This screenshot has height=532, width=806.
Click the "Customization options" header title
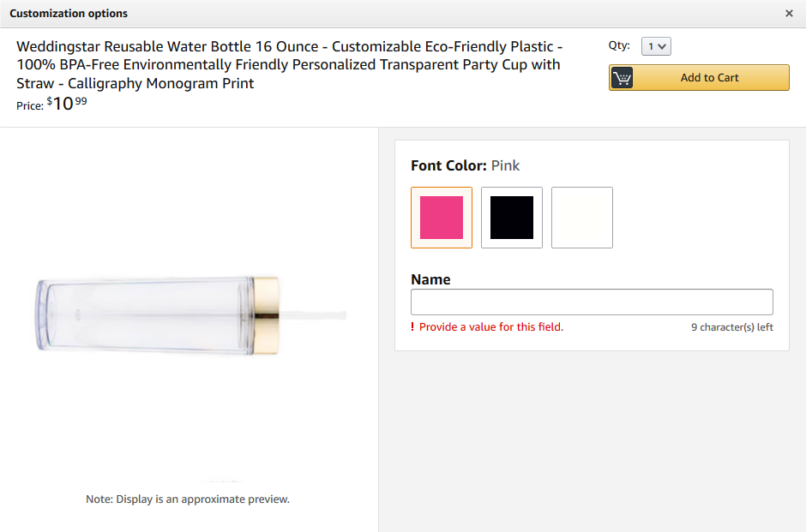69,14
